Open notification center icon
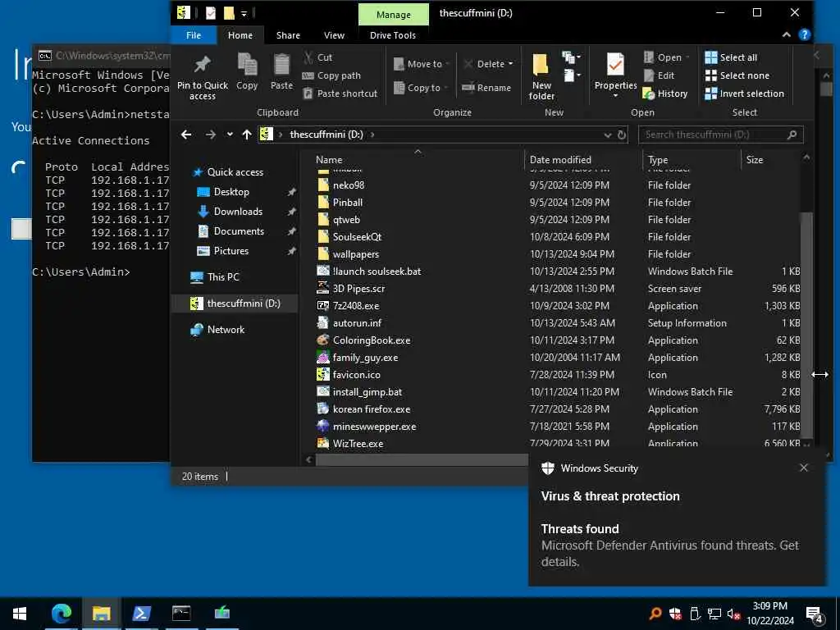Screen dimensions: 840x630 click(x=815, y=614)
